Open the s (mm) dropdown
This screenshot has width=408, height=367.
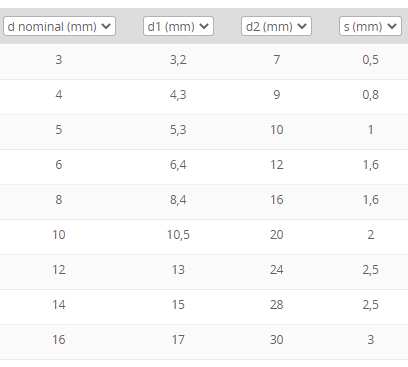(370, 26)
